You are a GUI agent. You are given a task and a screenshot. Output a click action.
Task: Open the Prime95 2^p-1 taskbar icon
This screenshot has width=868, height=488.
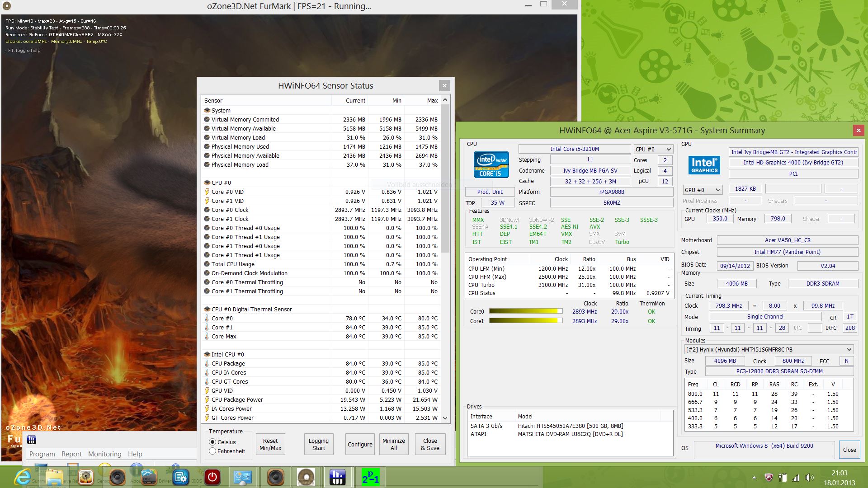tap(370, 477)
